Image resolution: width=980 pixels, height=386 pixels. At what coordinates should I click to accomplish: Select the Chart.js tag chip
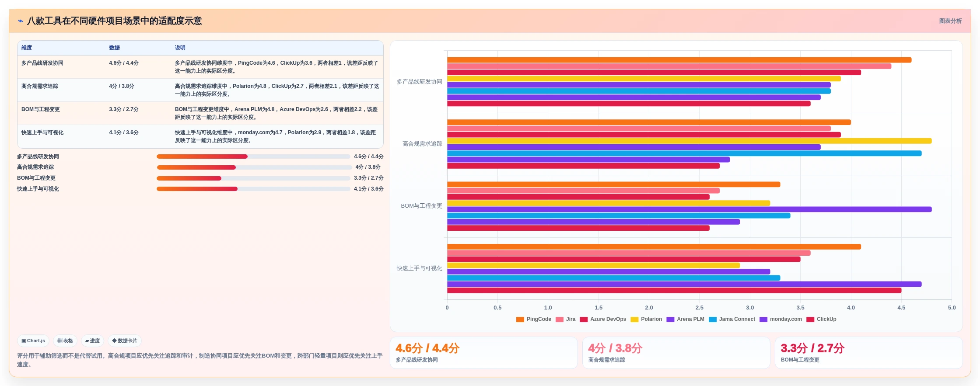point(33,341)
